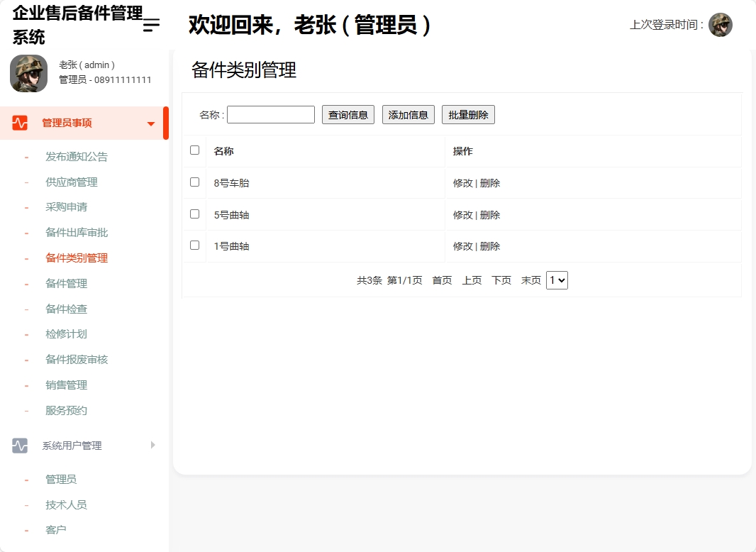
Task: Click the hamburger menu icon
Action: 150,24
